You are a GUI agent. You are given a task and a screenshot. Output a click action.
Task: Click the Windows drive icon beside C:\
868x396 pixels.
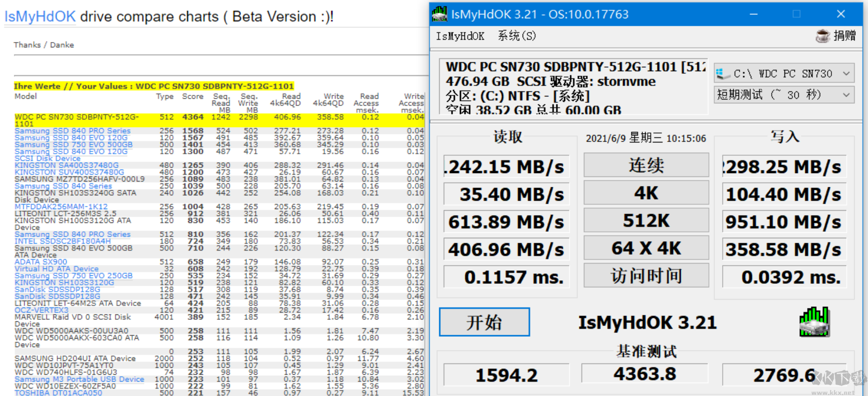tap(723, 74)
